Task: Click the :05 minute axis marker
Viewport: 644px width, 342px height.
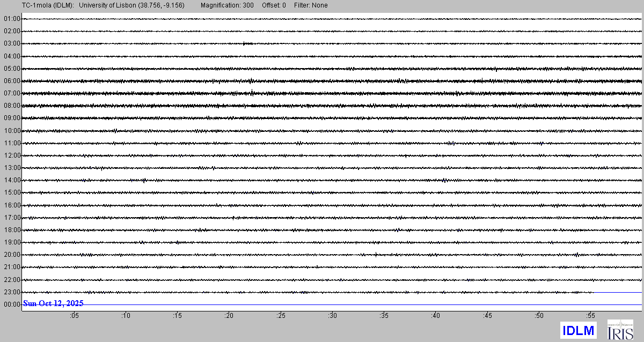Action: [x=74, y=316]
